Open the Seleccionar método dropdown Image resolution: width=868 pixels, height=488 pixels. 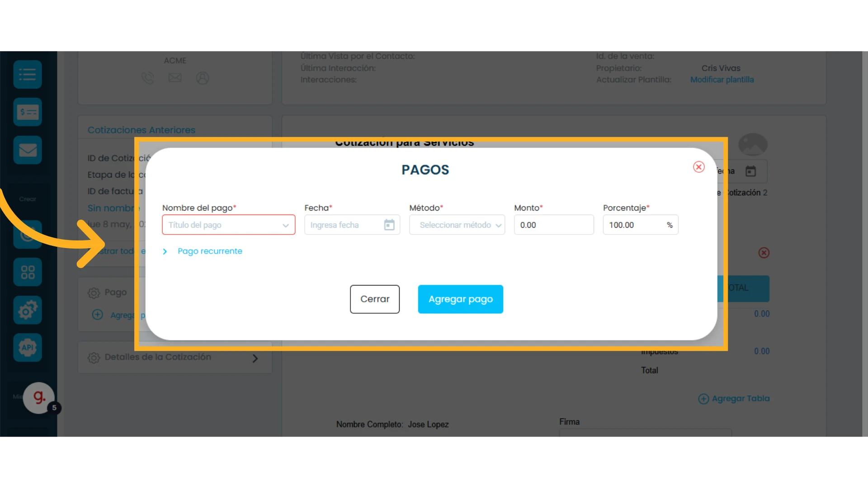[457, 225]
